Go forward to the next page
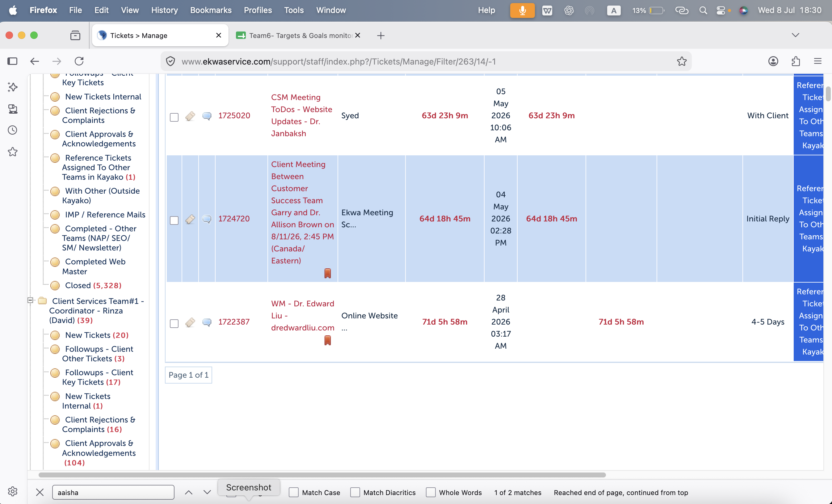 [x=57, y=61]
